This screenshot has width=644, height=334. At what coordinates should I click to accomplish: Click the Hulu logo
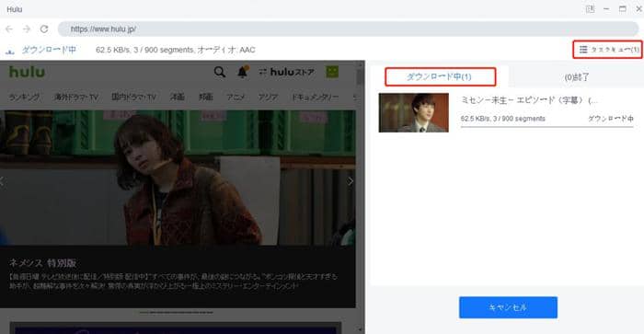[x=27, y=72]
